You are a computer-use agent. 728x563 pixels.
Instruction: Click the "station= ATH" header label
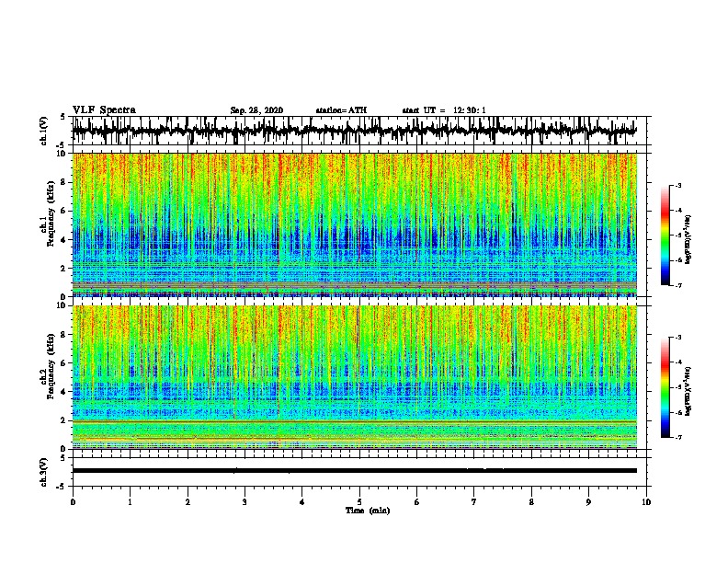click(x=341, y=110)
